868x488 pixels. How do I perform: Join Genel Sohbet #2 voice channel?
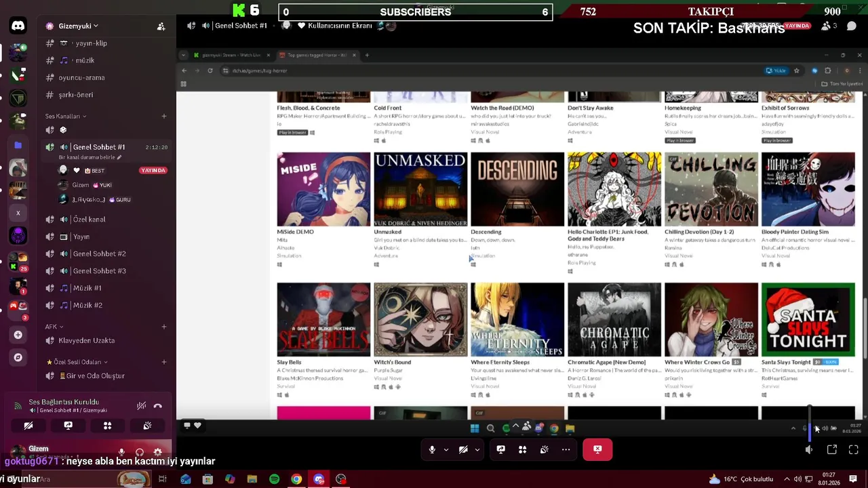[107, 253]
